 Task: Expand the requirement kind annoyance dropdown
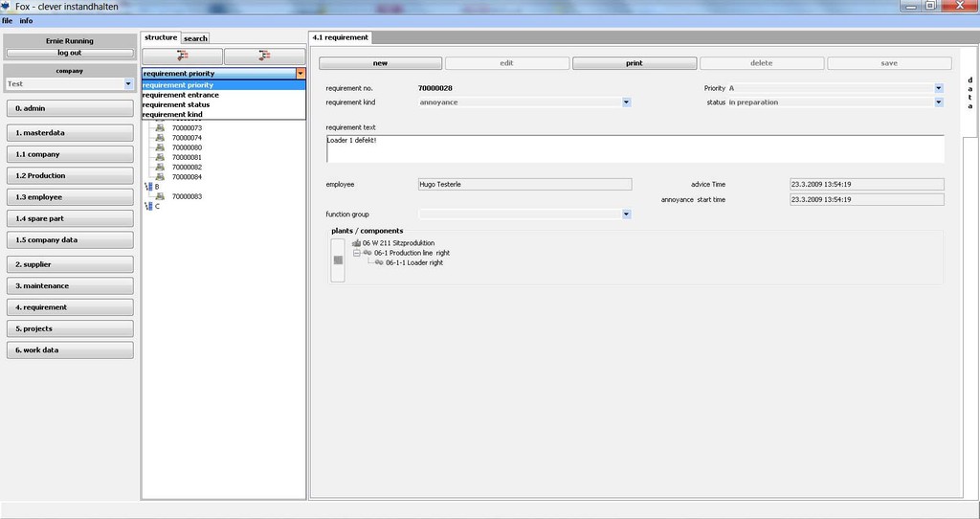(626, 102)
